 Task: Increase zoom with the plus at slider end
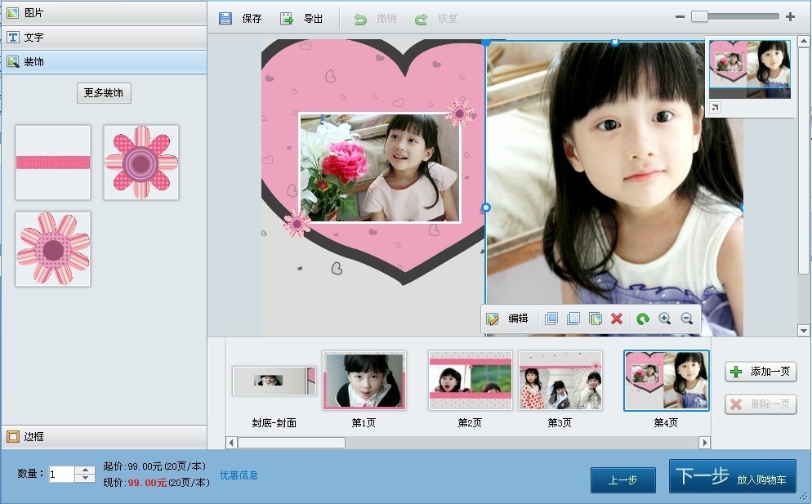point(790,16)
